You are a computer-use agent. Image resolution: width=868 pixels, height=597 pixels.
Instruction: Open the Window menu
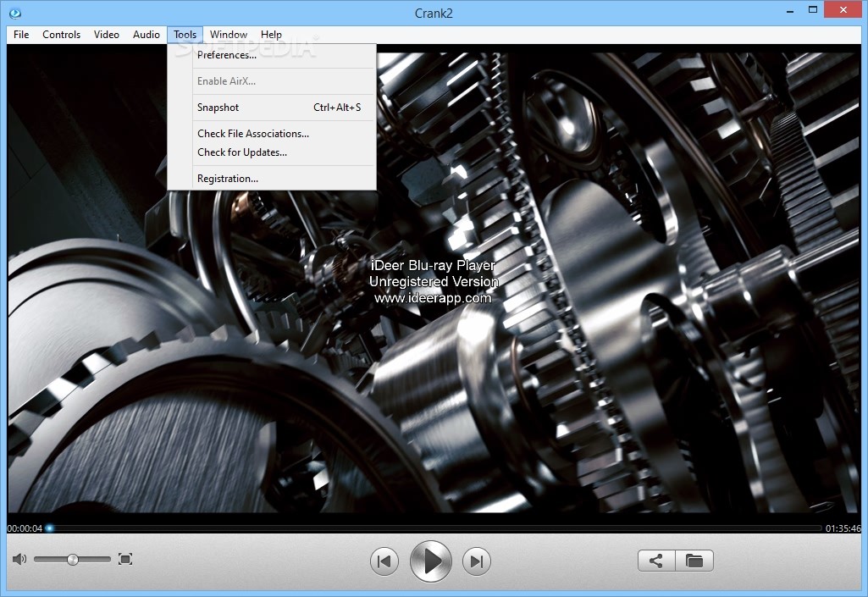(229, 35)
